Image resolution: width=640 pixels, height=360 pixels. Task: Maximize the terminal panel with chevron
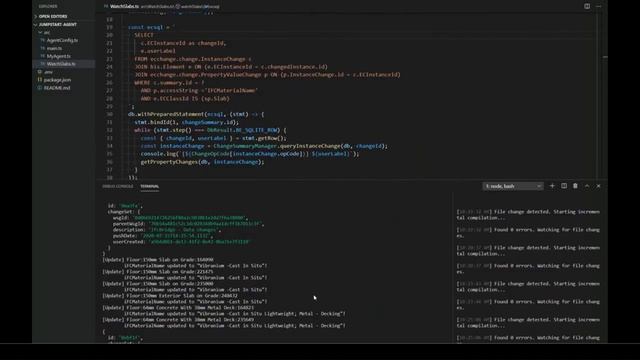coord(587,186)
